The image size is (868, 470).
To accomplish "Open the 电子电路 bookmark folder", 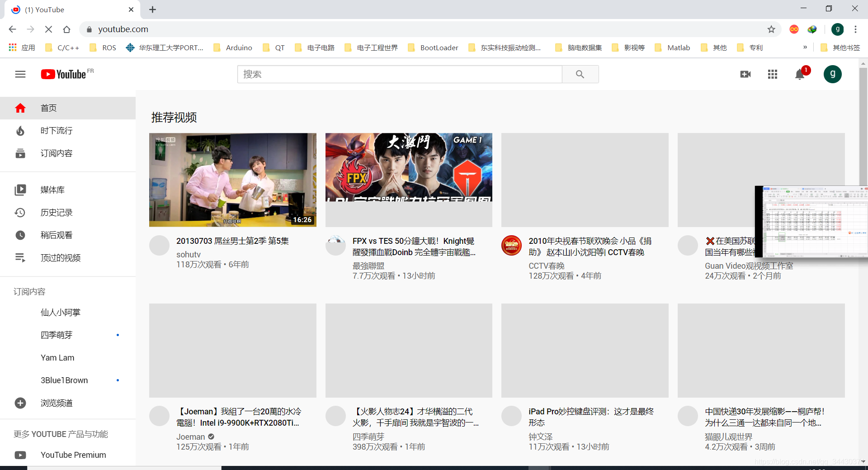I will pos(315,47).
